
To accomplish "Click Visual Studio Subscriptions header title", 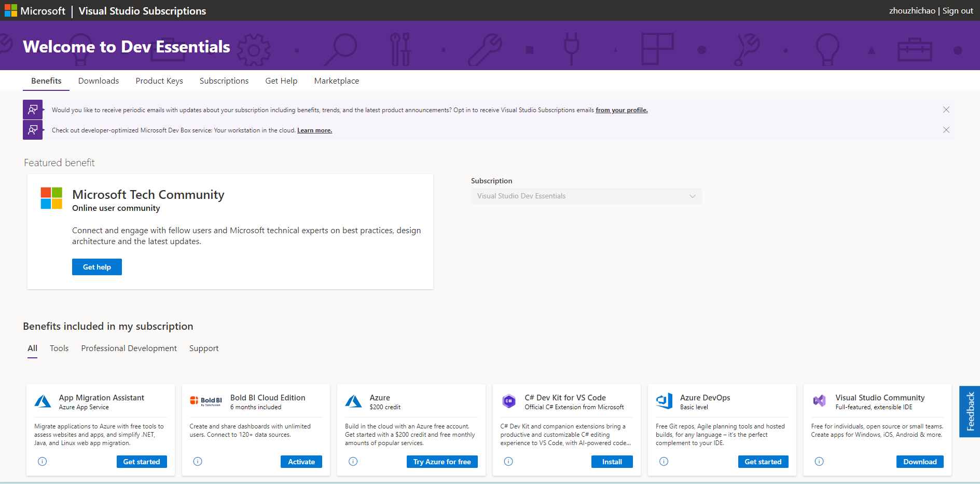I will 142,11.
